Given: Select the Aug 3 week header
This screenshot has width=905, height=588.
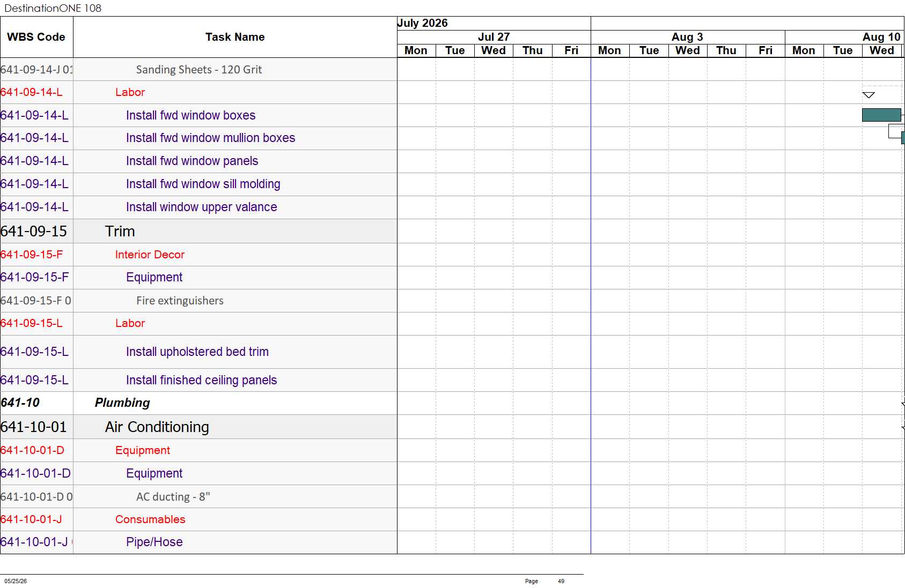Looking at the screenshot, I should 687,37.
